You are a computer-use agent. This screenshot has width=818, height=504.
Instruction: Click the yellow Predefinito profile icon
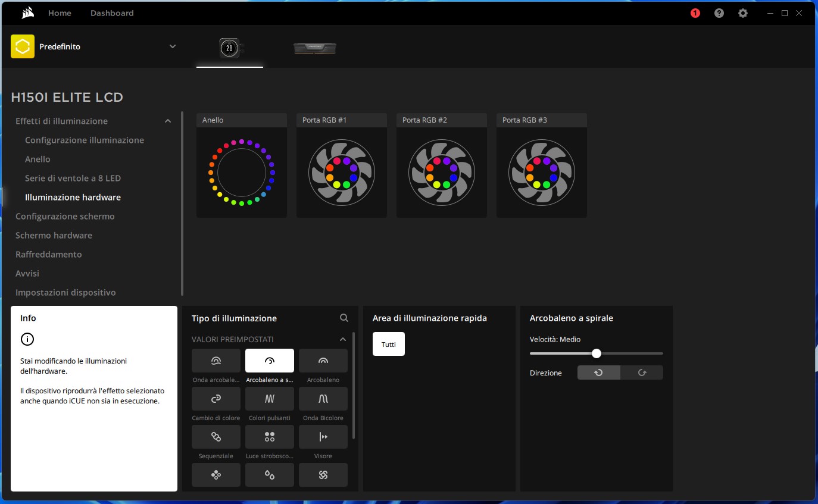click(23, 46)
